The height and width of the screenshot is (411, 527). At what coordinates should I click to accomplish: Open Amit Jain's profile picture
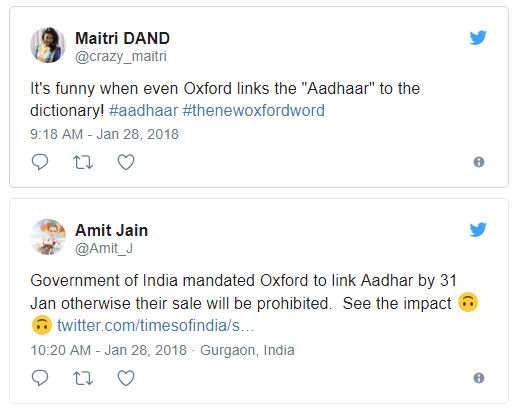point(48,237)
